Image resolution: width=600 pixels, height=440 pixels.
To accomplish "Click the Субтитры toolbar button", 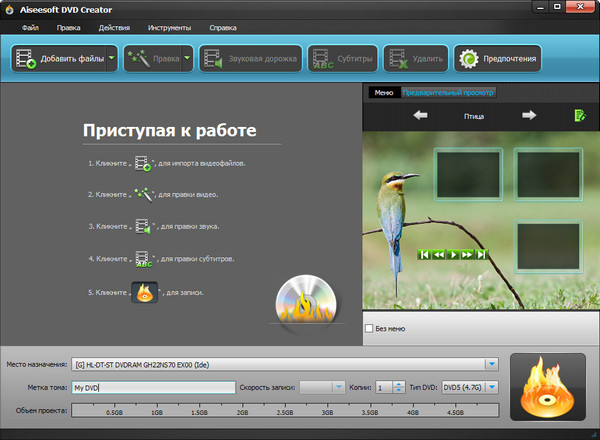I will click(343, 58).
